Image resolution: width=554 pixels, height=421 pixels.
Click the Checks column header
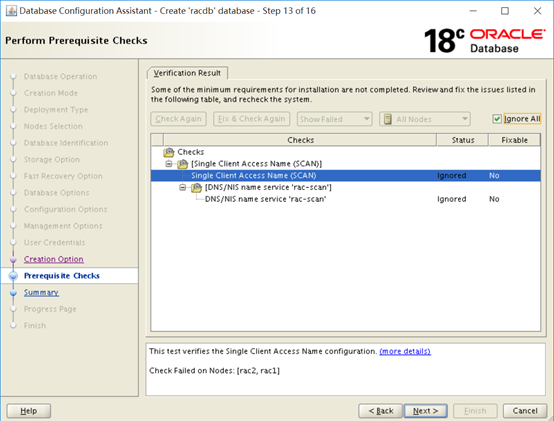click(300, 140)
